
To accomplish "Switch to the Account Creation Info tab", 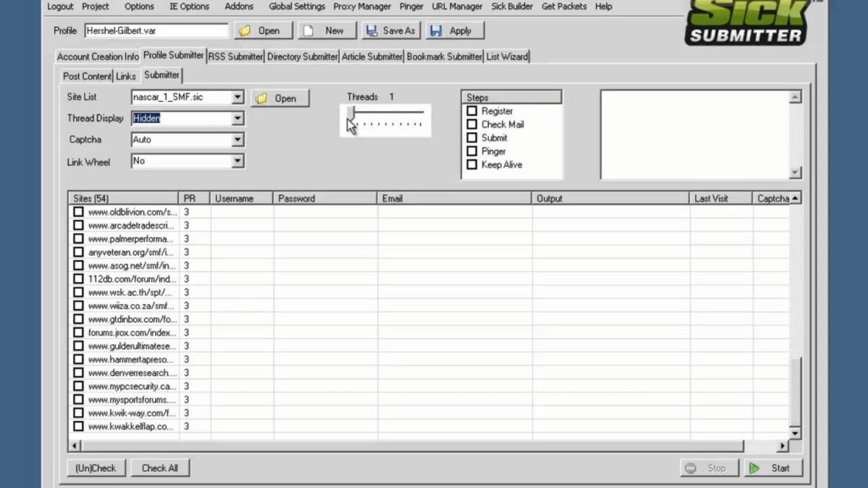I will pyautogui.click(x=98, y=57).
